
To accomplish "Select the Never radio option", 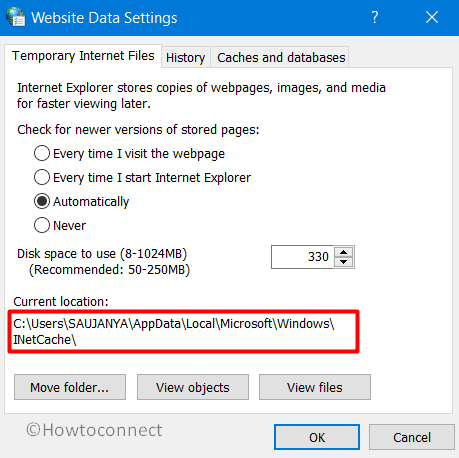I will [x=60, y=225].
